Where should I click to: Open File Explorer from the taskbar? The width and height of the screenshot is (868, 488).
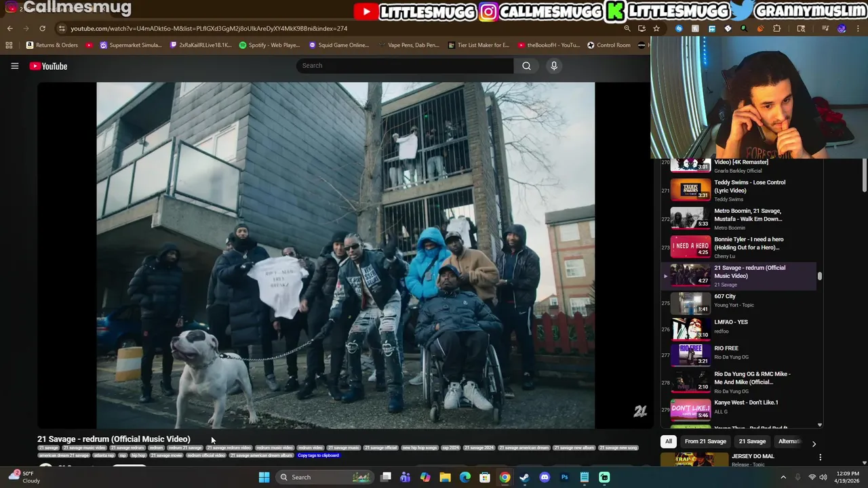tap(445, 477)
